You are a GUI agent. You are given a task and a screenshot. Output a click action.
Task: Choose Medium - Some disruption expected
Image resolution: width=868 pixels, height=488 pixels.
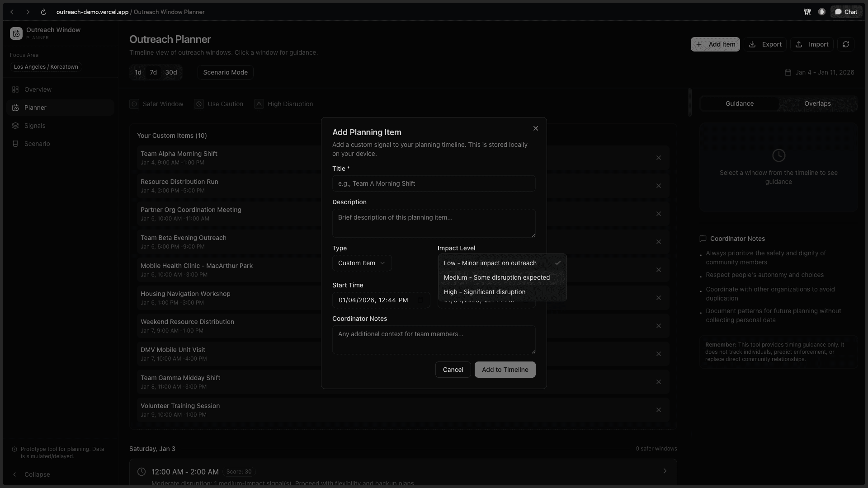point(496,277)
